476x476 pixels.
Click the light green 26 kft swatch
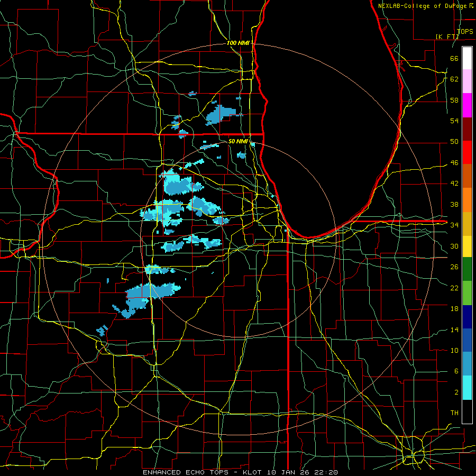pos(467,293)
